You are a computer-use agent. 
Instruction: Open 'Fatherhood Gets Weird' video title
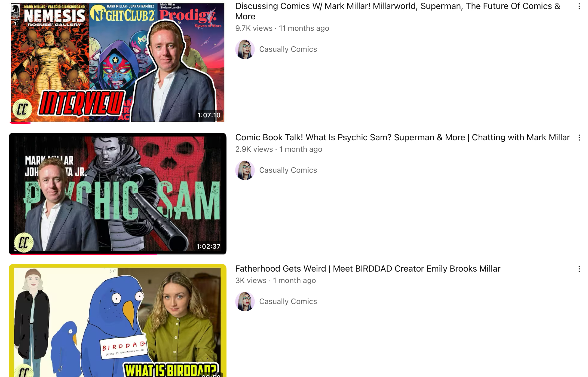click(368, 269)
